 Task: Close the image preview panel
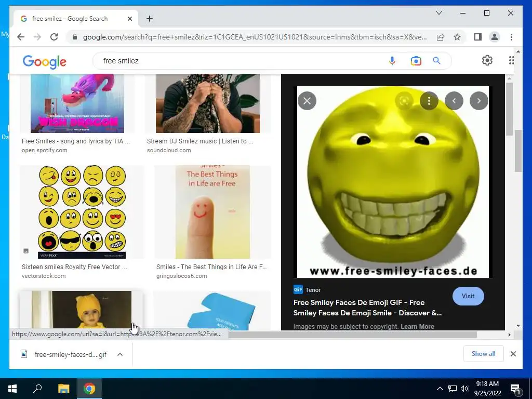pyautogui.click(x=307, y=101)
